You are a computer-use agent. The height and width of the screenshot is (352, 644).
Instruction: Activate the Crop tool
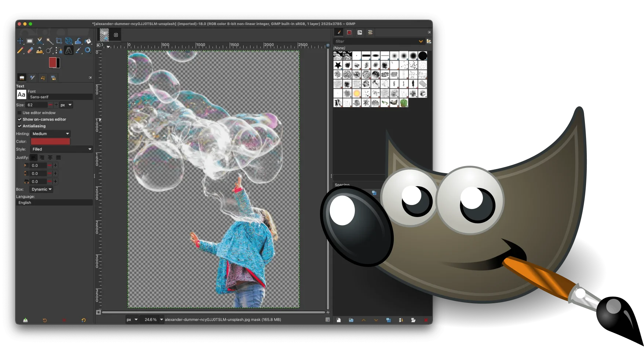tap(59, 41)
